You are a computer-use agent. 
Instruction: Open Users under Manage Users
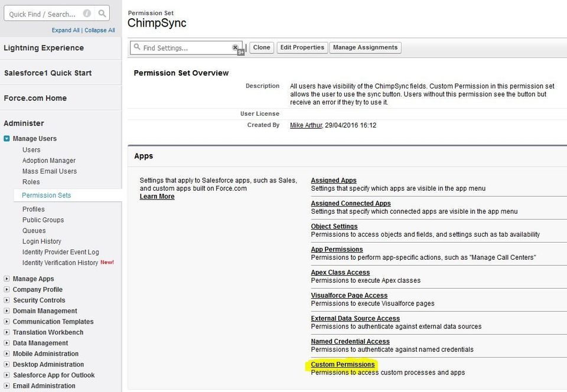[31, 149]
